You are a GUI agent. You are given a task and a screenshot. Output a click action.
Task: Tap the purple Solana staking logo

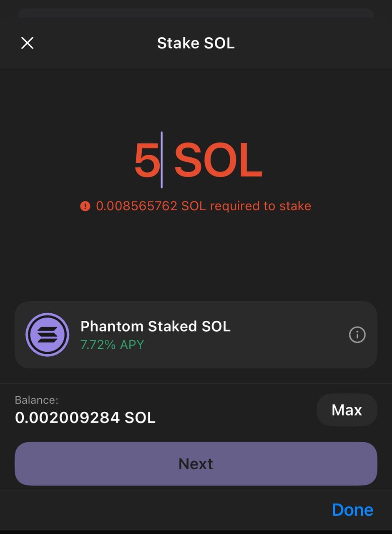pos(47,335)
